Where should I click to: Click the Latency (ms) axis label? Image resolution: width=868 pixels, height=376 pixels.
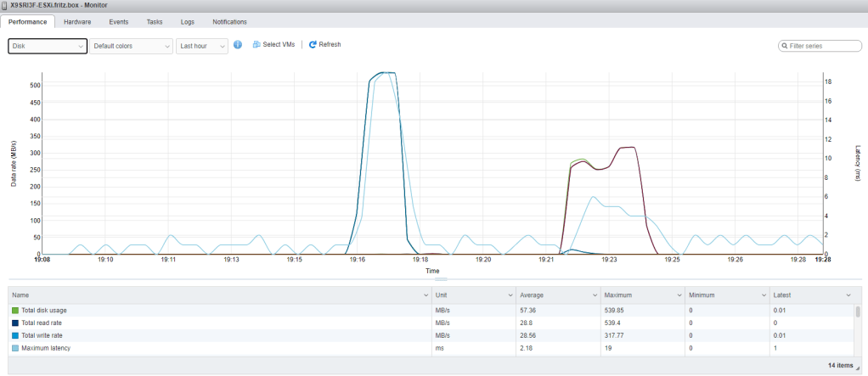point(858,163)
